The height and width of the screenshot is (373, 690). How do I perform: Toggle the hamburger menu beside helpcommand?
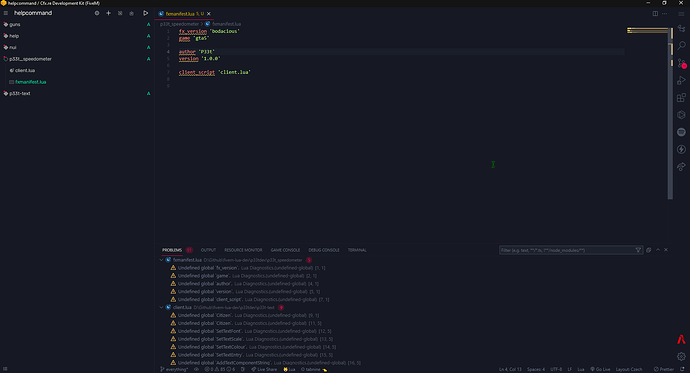coord(6,13)
